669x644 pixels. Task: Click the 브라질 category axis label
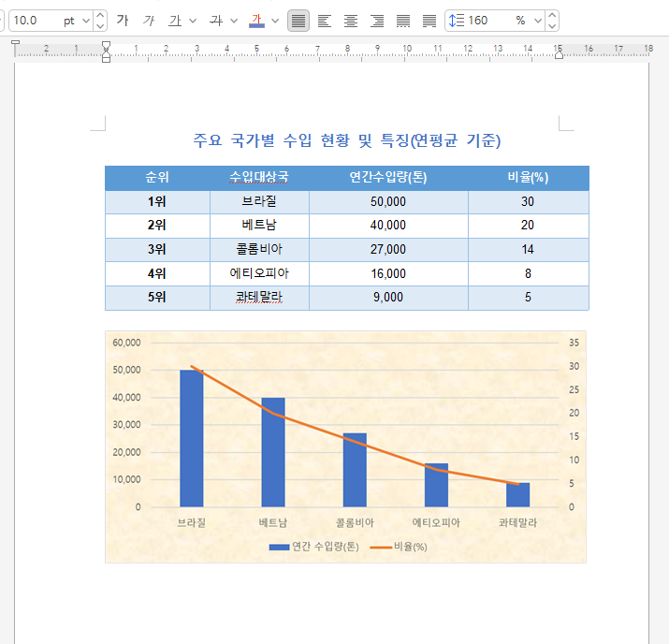(x=192, y=523)
